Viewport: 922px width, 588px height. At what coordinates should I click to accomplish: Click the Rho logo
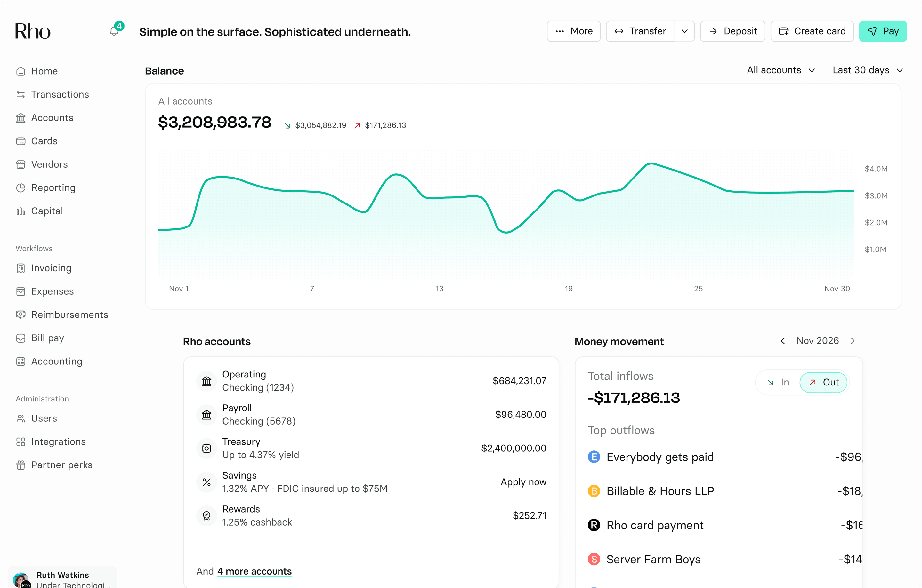(x=33, y=31)
